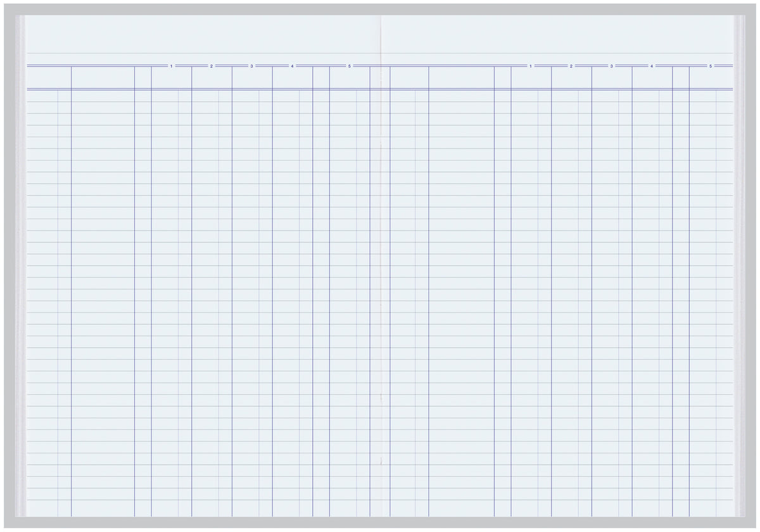Click column number 1 on the left page
The width and height of the screenshot is (760, 532).
(171, 66)
